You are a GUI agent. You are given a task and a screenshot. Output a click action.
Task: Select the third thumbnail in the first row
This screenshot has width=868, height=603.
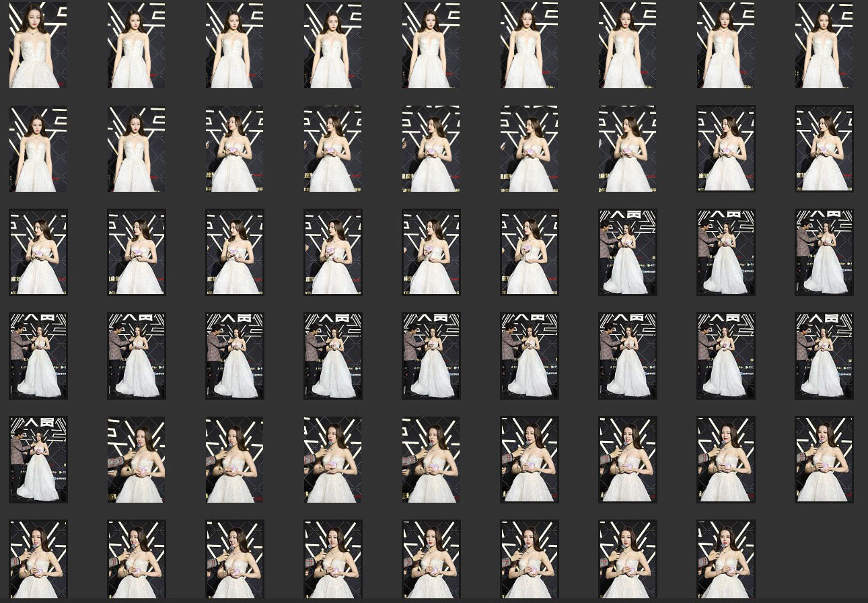234,45
